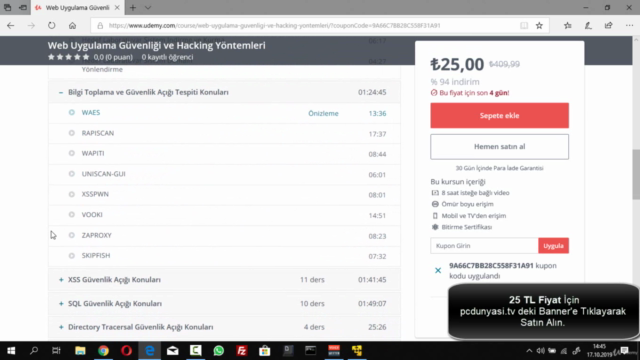Click Hemen satın al button
This screenshot has height=360, width=640.
point(499,147)
